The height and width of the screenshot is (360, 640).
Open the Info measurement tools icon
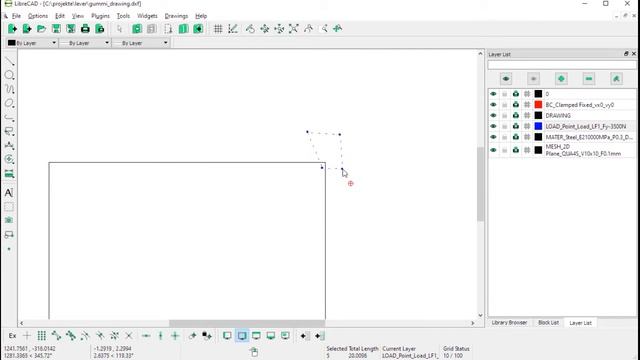(x=9, y=173)
